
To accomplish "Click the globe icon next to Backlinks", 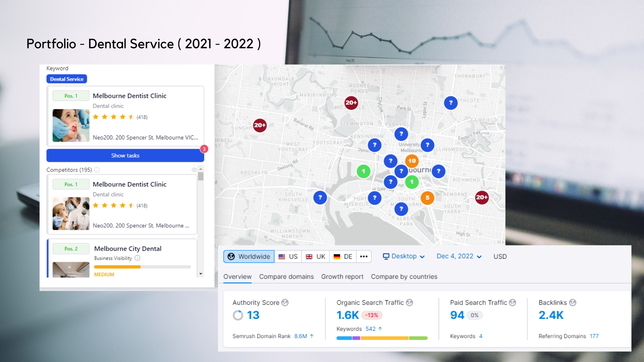I will 573,303.
